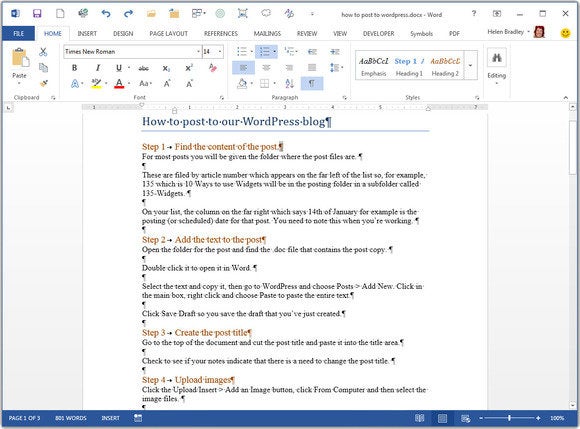Open Change Case Aa dropdown

click(x=145, y=84)
